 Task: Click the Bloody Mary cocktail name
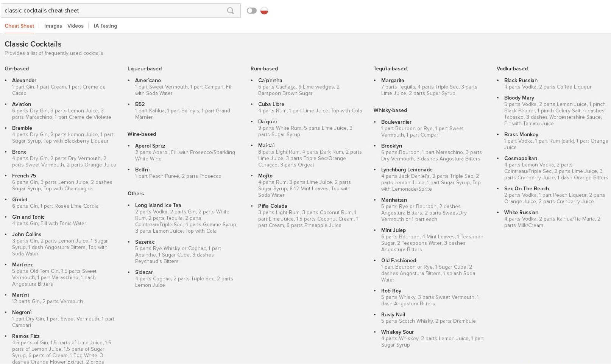[519, 98]
